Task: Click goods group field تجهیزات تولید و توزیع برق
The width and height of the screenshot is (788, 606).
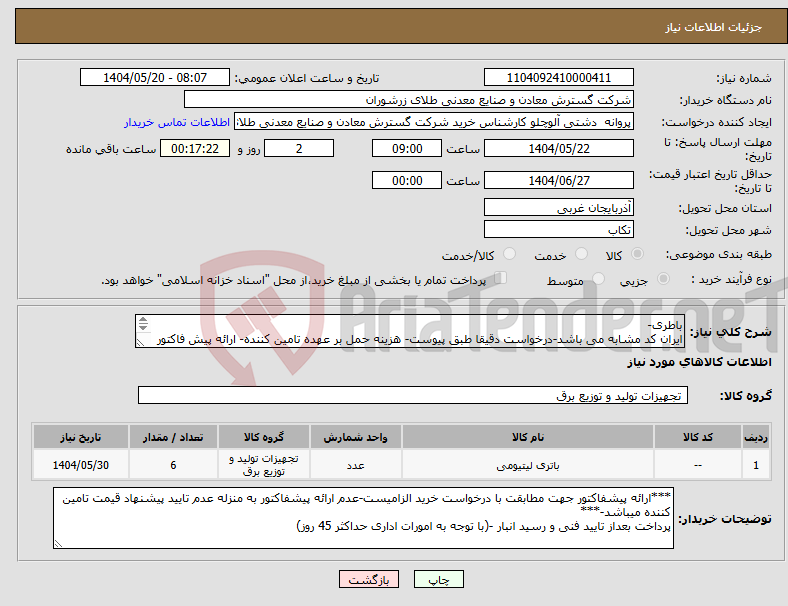Action: click(413, 395)
